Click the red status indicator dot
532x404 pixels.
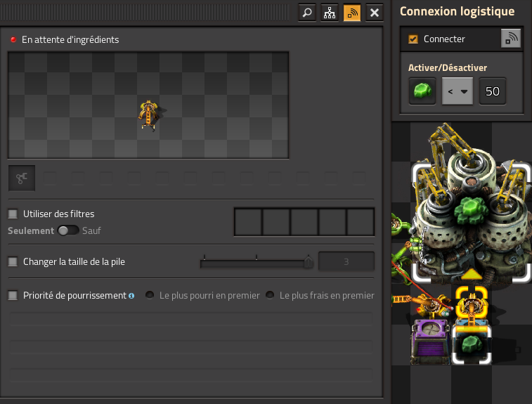(13, 39)
